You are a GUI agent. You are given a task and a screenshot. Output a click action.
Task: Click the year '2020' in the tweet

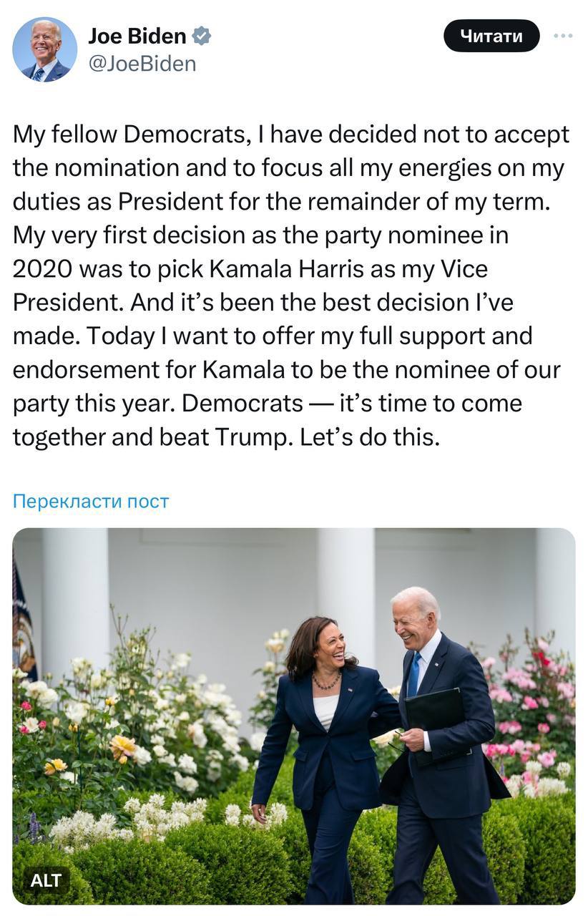[42, 269]
